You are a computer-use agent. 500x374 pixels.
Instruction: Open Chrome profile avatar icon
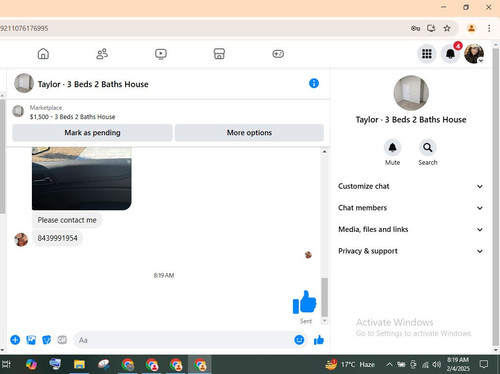[x=471, y=28]
